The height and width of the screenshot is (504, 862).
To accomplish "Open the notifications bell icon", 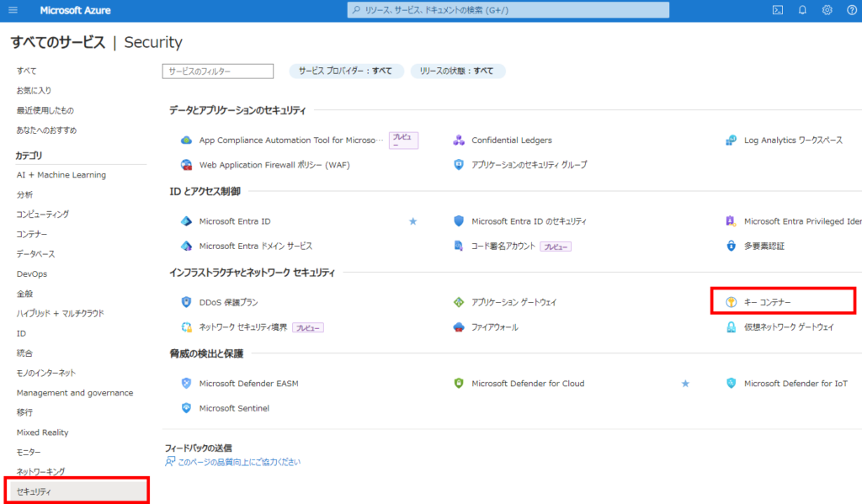I will [802, 10].
